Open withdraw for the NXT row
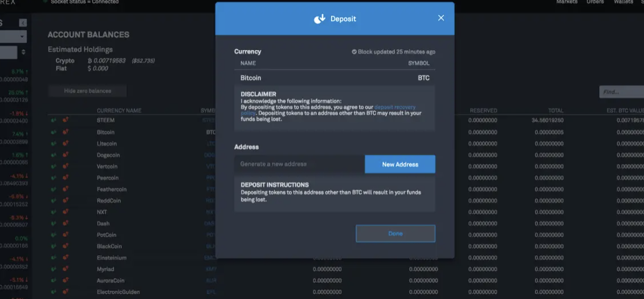 [x=65, y=212]
